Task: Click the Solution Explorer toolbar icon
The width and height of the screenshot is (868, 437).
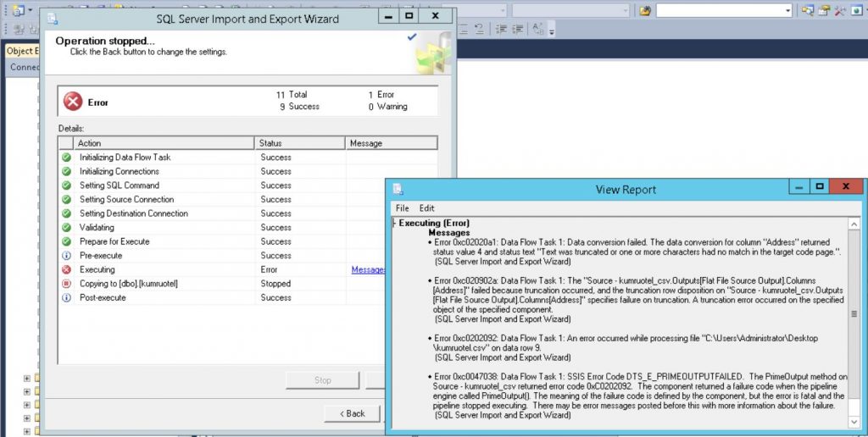Action: point(807,10)
